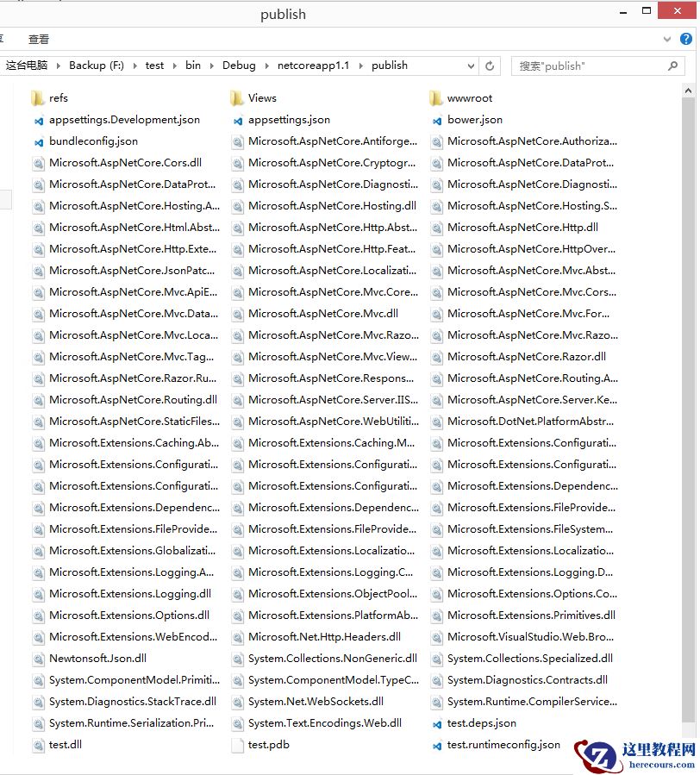Select the bower.json file icon
The height and width of the screenshot is (775, 700).
point(437,120)
